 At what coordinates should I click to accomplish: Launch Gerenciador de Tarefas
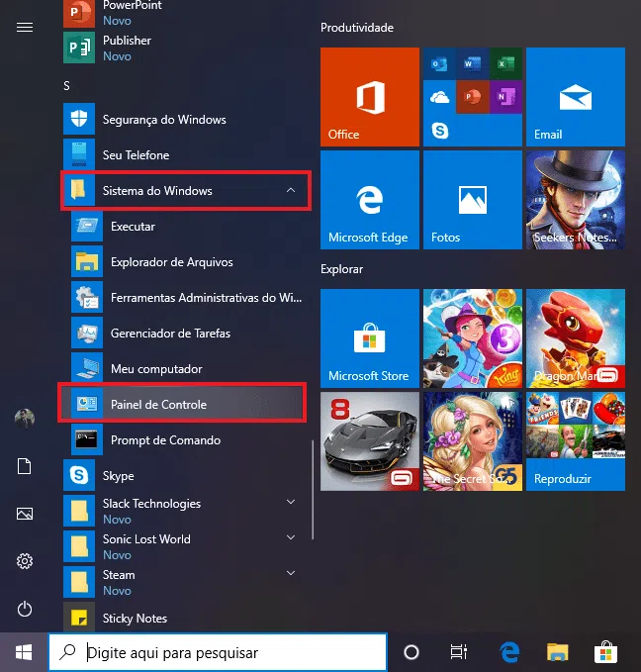[189, 333]
